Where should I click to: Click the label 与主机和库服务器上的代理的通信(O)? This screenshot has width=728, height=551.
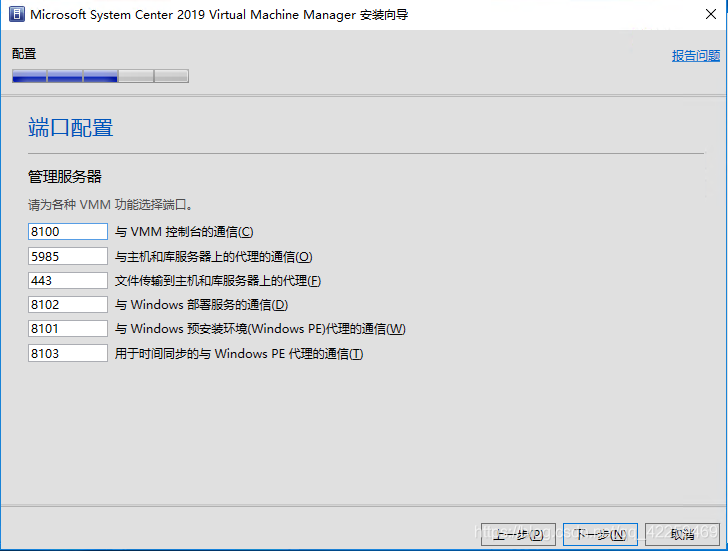214,257
